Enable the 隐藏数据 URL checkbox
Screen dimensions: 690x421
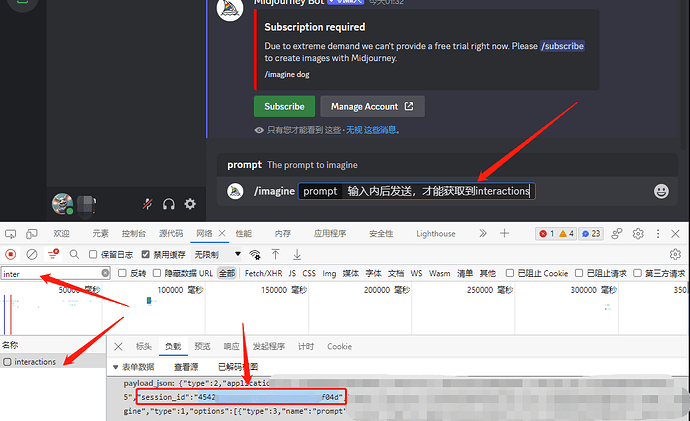coord(157,273)
